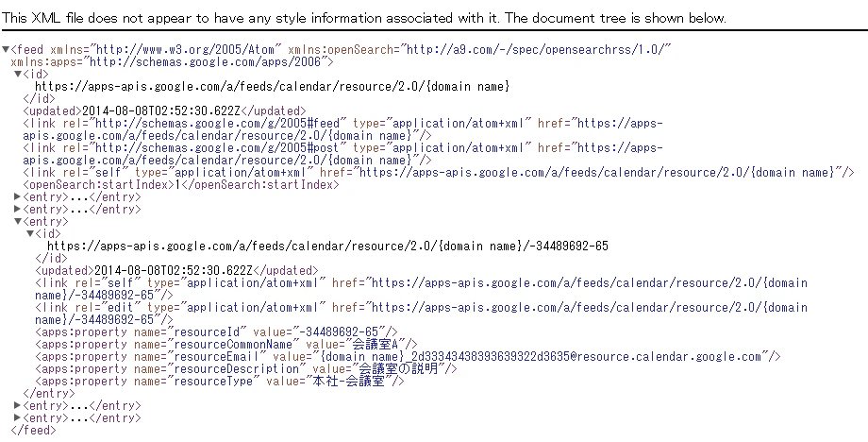The height and width of the screenshot is (442, 868).
Task: Click the openSearch:startIndex element
Action: (181, 184)
